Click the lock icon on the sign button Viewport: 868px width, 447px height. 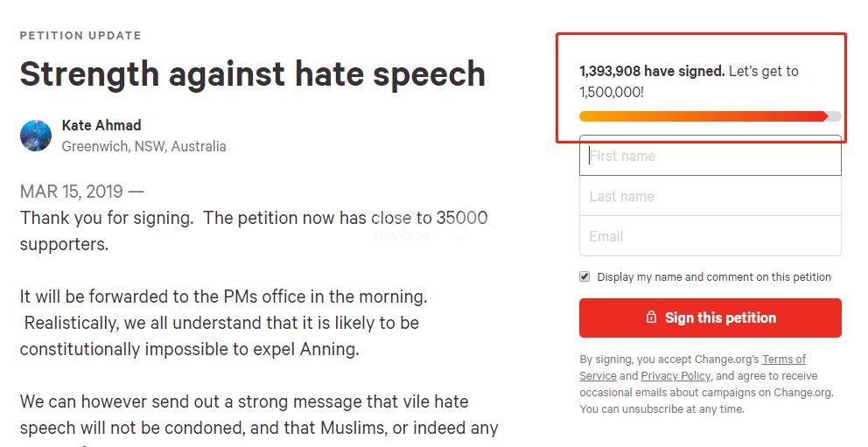pyautogui.click(x=651, y=318)
